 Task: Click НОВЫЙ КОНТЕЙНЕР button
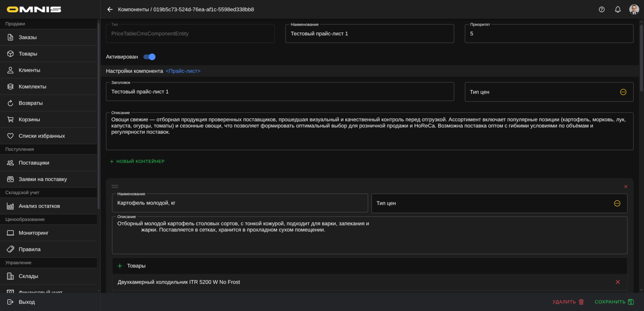click(x=137, y=162)
